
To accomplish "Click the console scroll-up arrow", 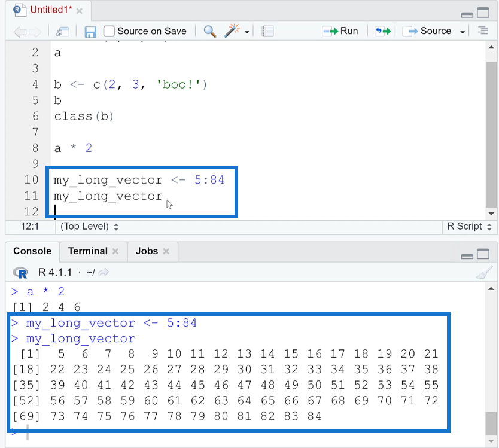I will [x=491, y=288].
